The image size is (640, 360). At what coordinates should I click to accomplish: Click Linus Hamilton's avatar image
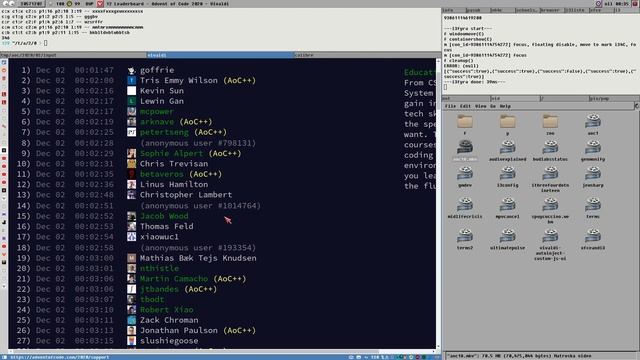pyautogui.click(x=131, y=184)
